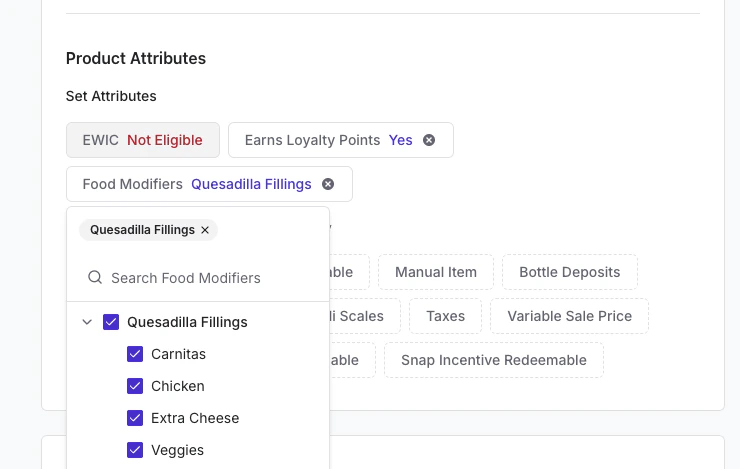This screenshot has width=740, height=469.
Task: Click the search magnifier icon
Action: coord(95,278)
